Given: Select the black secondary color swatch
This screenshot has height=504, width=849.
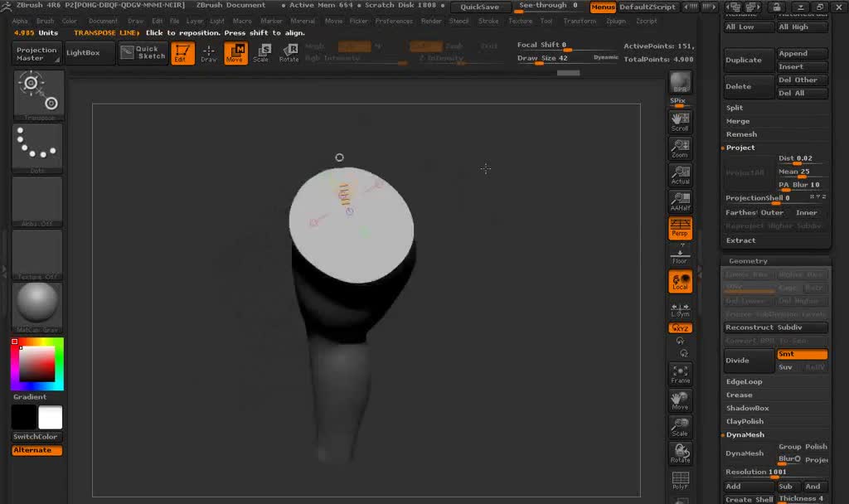Looking at the screenshot, I should click(x=24, y=418).
